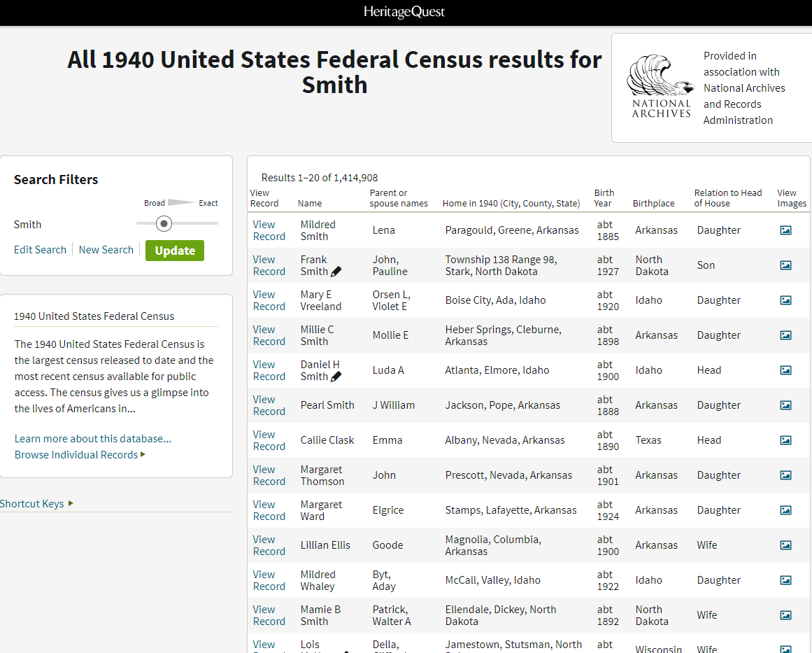Click the green Update button
The width and height of the screenshot is (812, 653).
[x=175, y=251]
